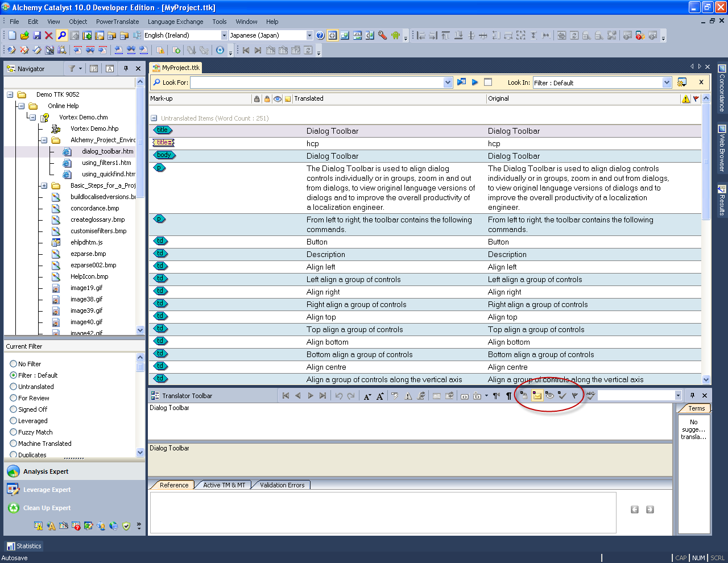Click the warning triangle column header
728x563 pixels.
coord(686,99)
